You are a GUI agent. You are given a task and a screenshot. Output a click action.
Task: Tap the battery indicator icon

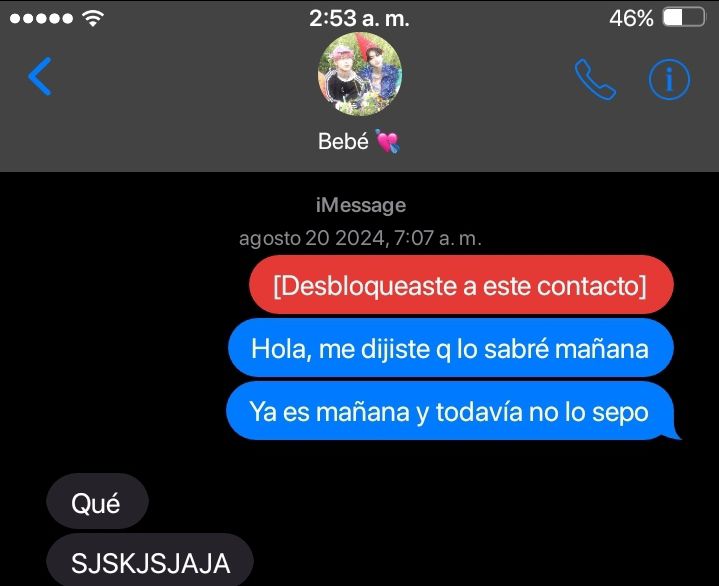point(684,18)
